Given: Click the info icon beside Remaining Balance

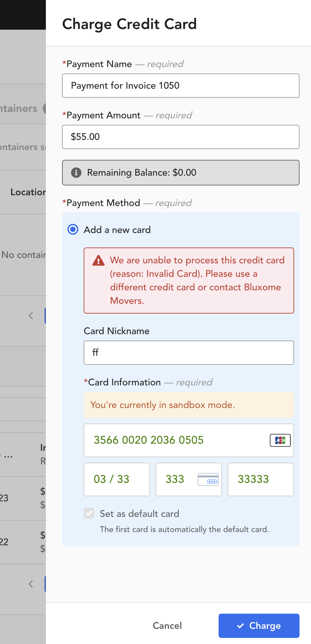Looking at the screenshot, I should point(76,173).
